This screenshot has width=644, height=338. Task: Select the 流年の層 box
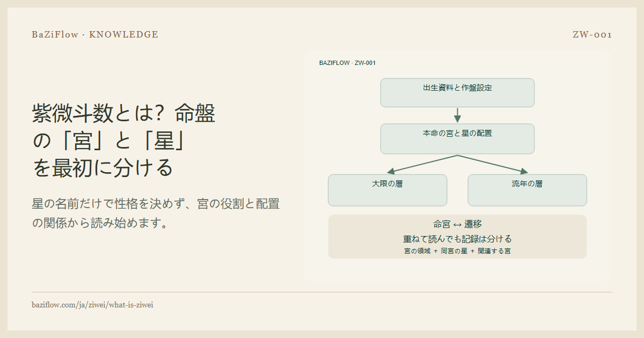(x=527, y=190)
